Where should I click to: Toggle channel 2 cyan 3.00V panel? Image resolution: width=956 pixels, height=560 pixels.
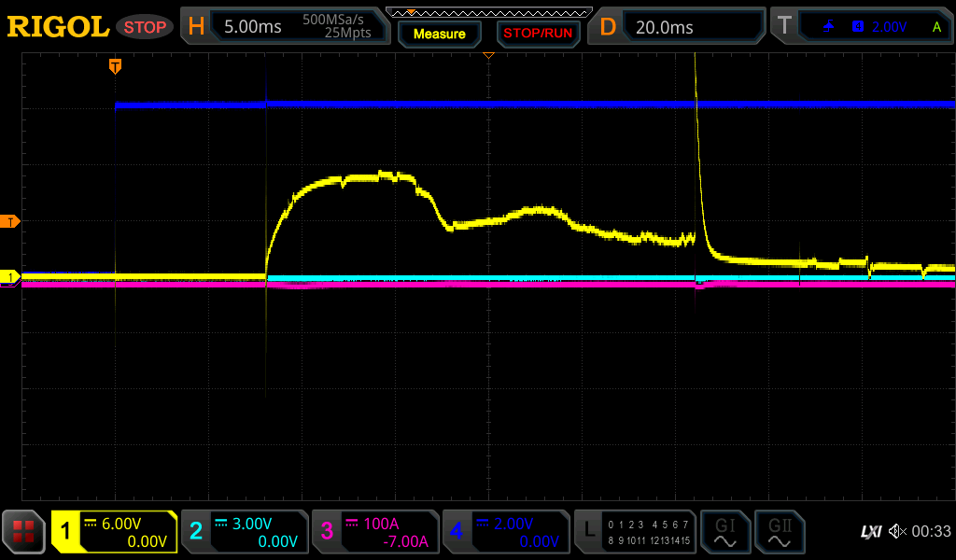[245, 532]
